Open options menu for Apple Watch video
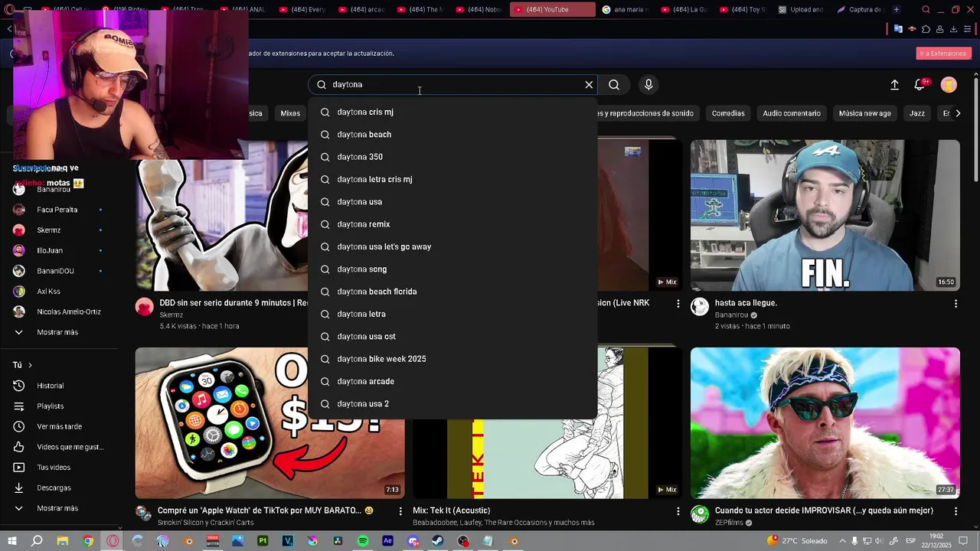 coord(400,511)
